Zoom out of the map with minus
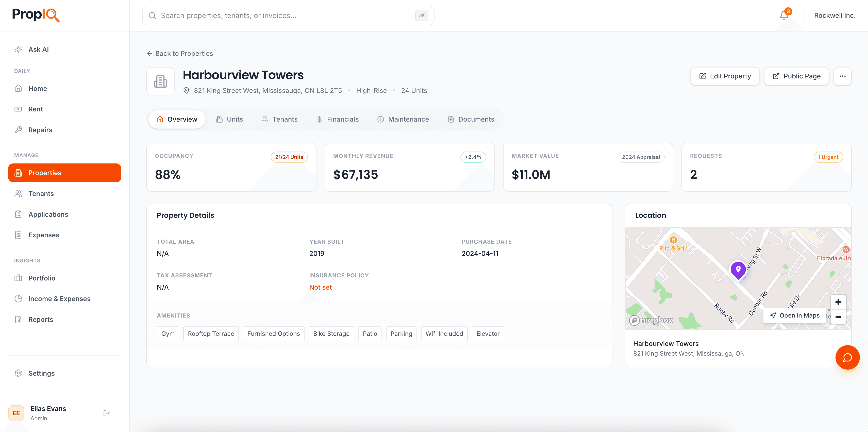Image resolution: width=868 pixels, height=432 pixels. click(838, 317)
